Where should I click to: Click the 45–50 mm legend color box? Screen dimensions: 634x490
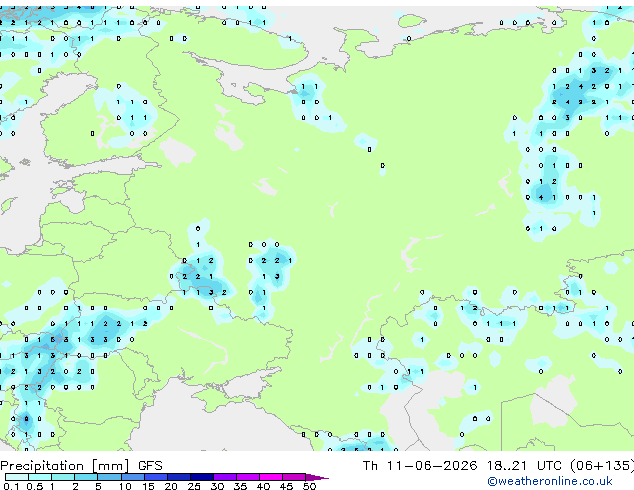pos(294,477)
